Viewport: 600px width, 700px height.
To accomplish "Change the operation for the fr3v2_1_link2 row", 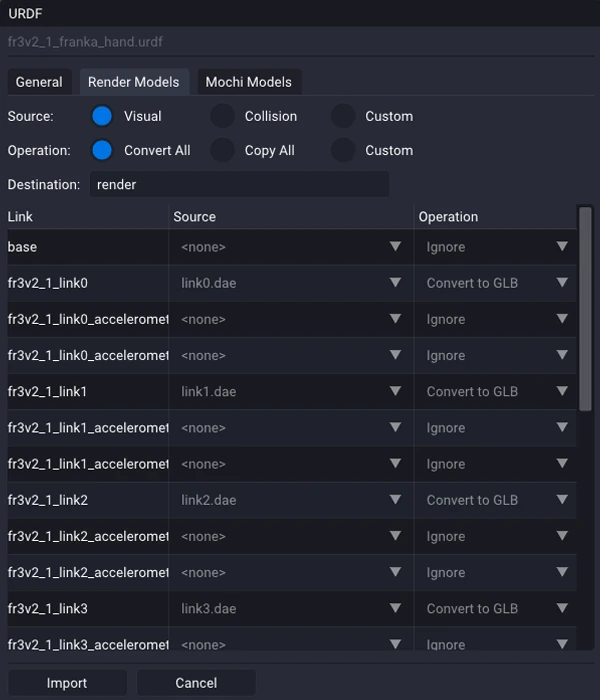I will tap(496, 500).
